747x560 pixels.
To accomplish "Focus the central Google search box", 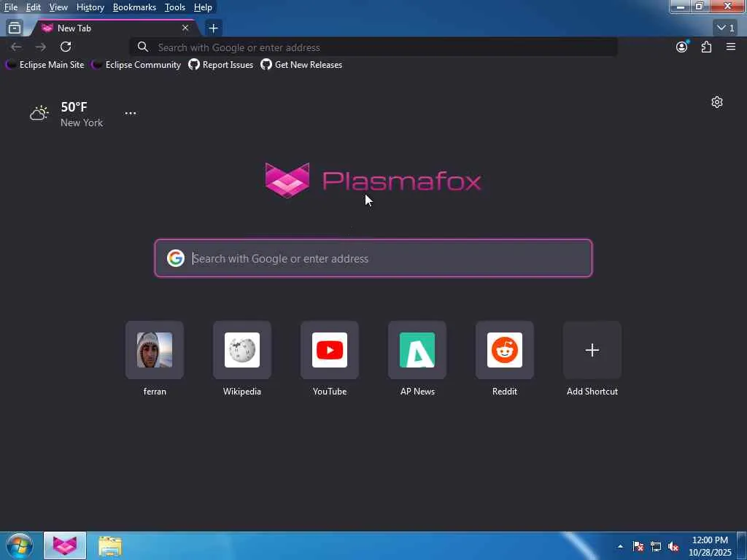I will coord(373,258).
